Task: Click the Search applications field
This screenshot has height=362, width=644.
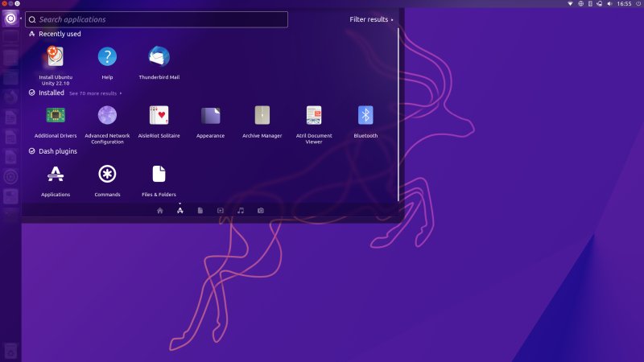Action: coord(156,19)
